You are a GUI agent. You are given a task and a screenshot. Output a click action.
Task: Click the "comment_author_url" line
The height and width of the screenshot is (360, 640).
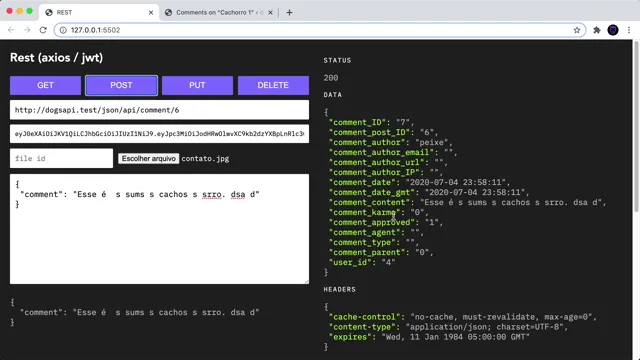point(388,162)
